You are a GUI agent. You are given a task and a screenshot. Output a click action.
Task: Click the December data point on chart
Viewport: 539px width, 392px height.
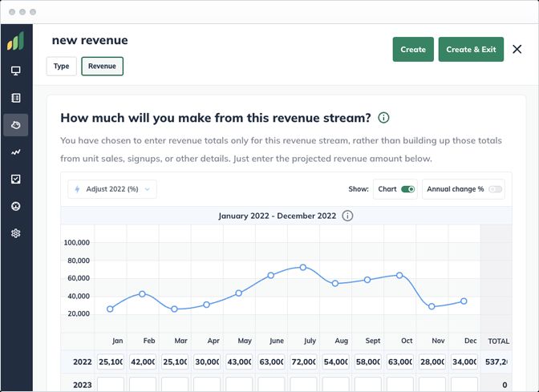[x=464, y=301]
